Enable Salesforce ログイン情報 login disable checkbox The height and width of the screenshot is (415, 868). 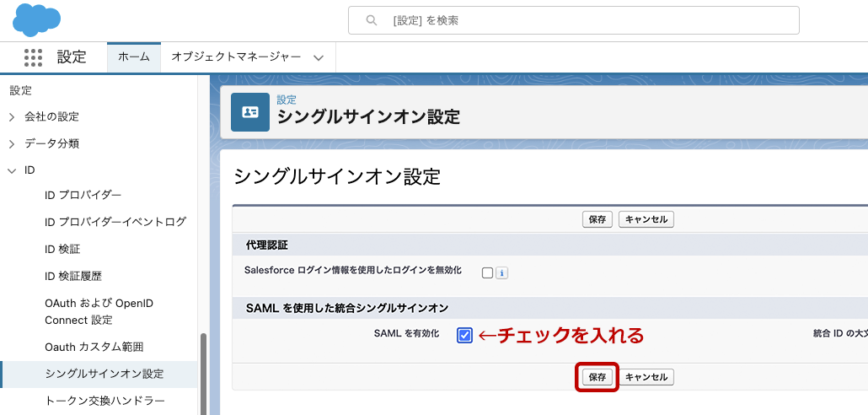tap(487, 272)
